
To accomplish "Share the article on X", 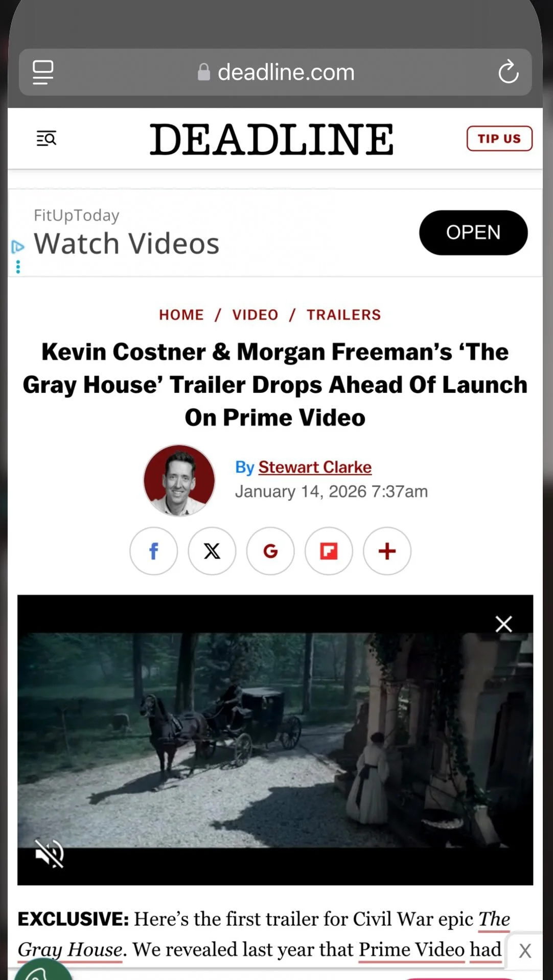I will 212,551.
